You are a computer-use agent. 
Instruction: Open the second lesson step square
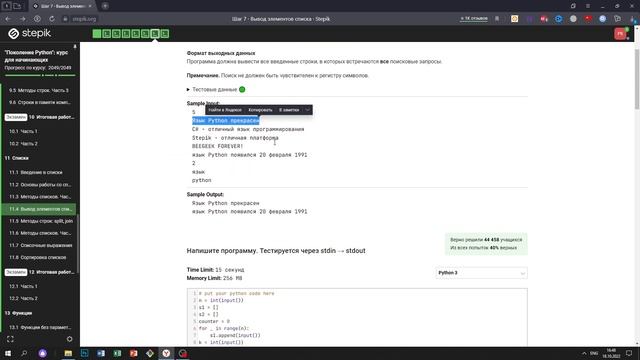coord(107,34)
